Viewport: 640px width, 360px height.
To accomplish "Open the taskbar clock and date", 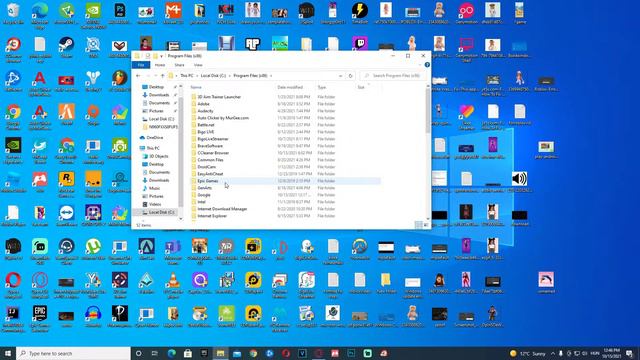I will click(611, 353).
